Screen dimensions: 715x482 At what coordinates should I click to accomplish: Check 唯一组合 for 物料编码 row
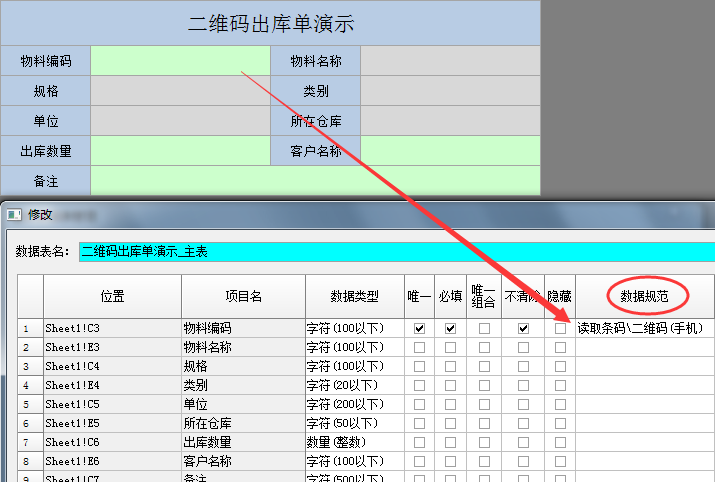coord(484,328)
